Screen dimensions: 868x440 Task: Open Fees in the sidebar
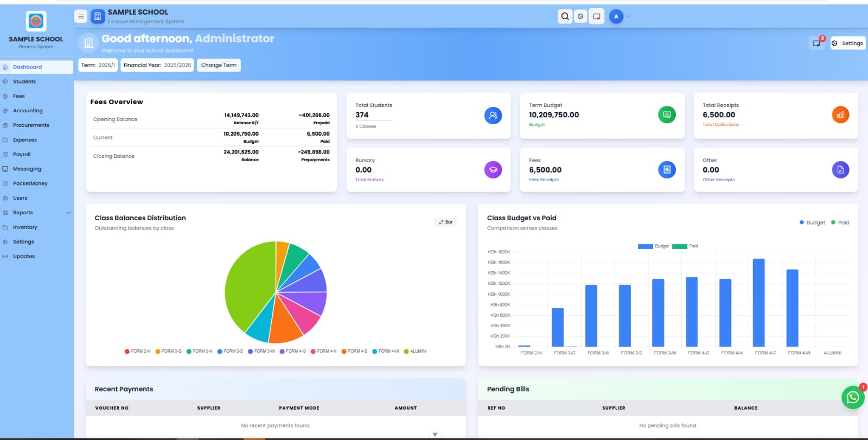36,96
